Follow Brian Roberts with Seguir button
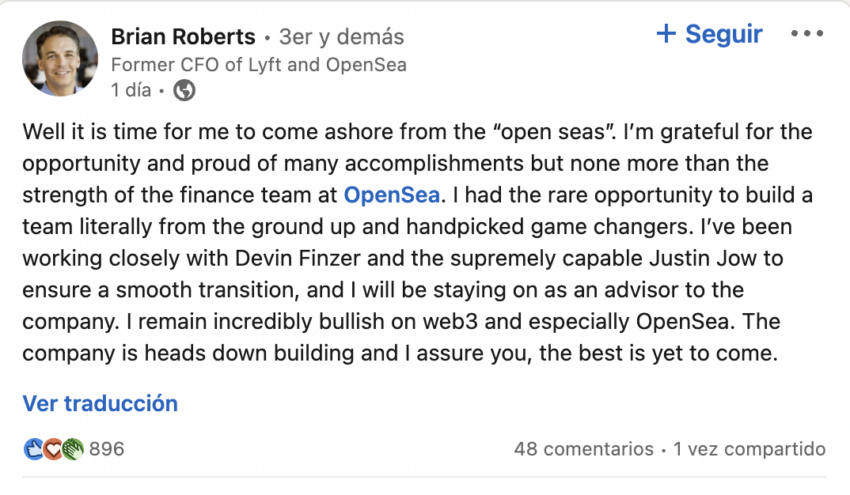This screenshot has height=495, width=850. (x=722, y=34)
